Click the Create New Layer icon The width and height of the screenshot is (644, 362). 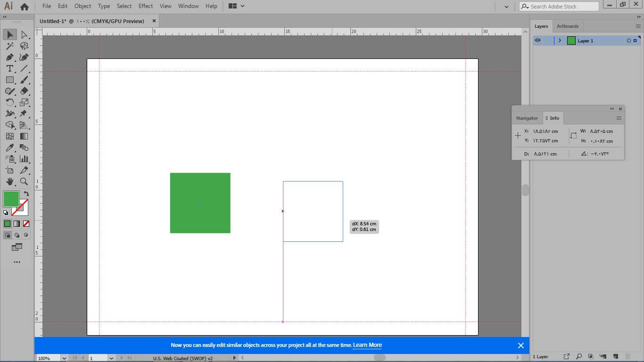pyautogui.click(x=616, y=356)
